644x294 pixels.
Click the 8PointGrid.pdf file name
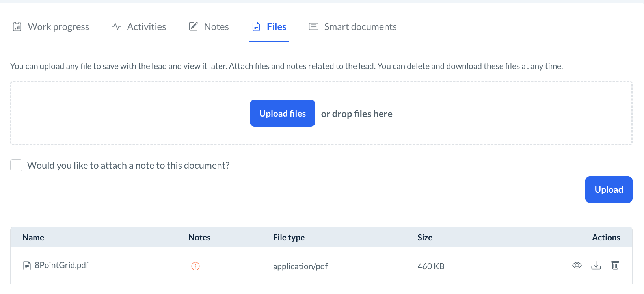tap(61, 265)
